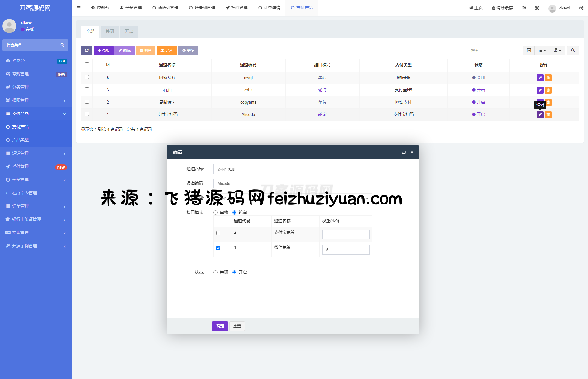Click the fullscreen icon in top bar
The image size is (588, 379).
pyautogui.click(x=537, y=8)
